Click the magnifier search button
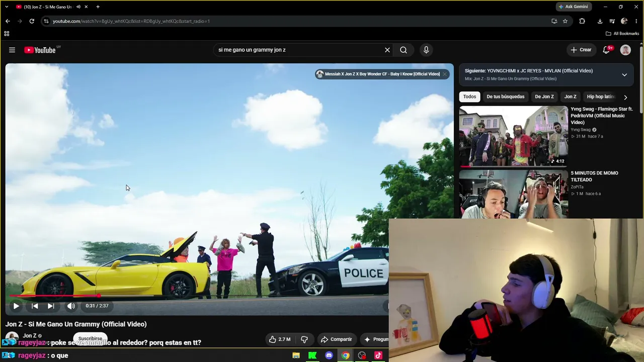The height and width of the screenshot is (362, 644). (404, 50)
